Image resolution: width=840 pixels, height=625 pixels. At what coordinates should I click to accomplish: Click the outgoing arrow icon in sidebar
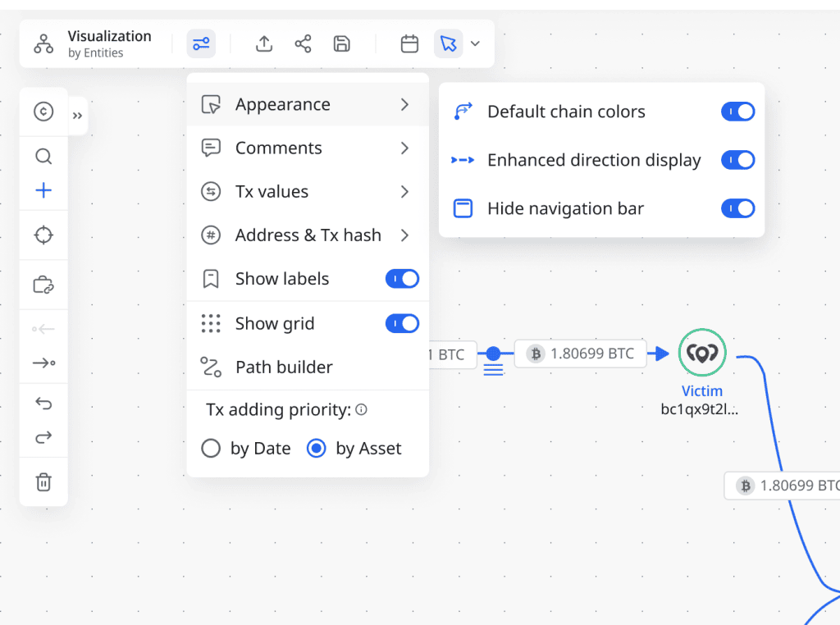coord(43,363)
